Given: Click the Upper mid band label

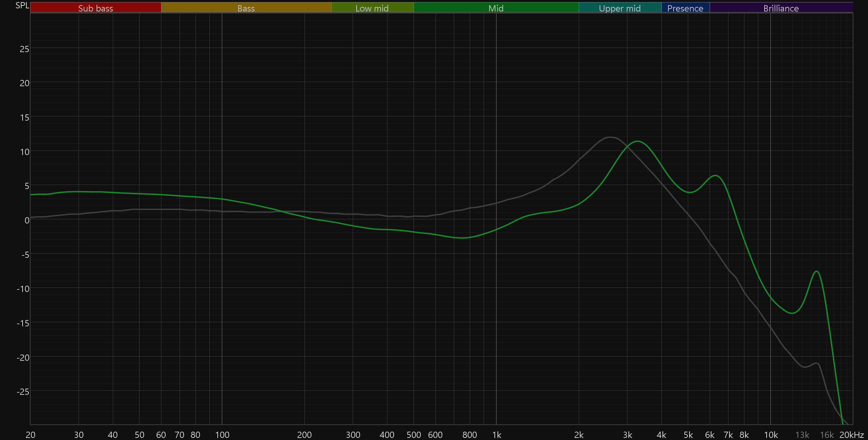Looking at the screenshot, I should click(620, 8).
